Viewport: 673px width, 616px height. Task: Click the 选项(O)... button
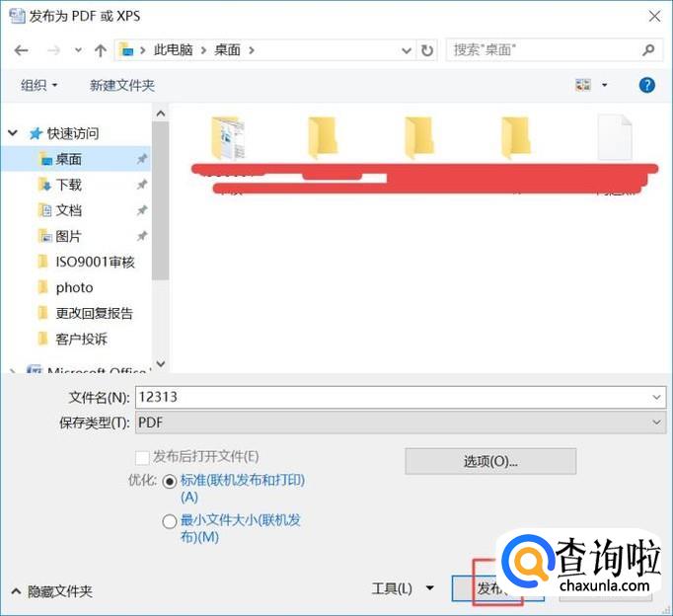490,461
